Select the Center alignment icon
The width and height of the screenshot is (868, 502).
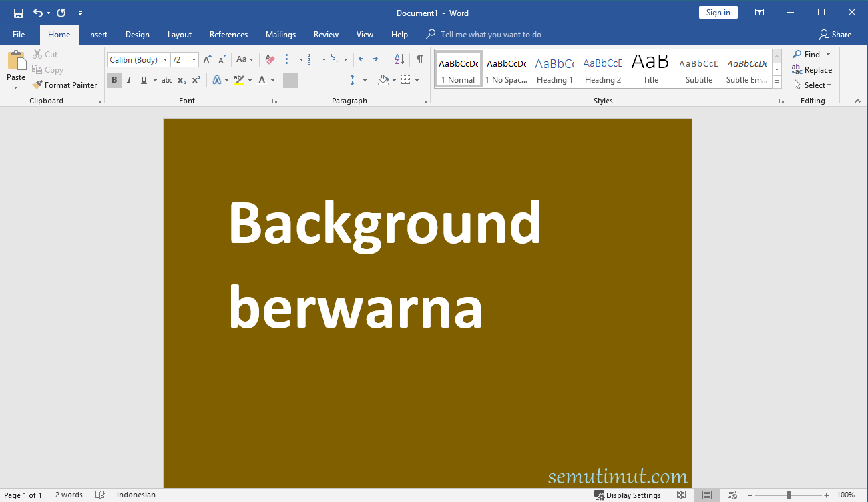click(x=305, y=80)
